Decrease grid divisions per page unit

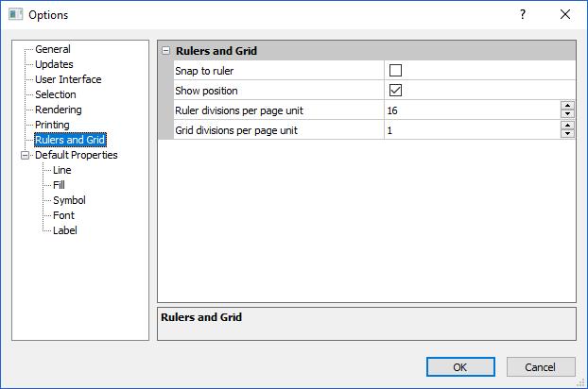point(567,134)
